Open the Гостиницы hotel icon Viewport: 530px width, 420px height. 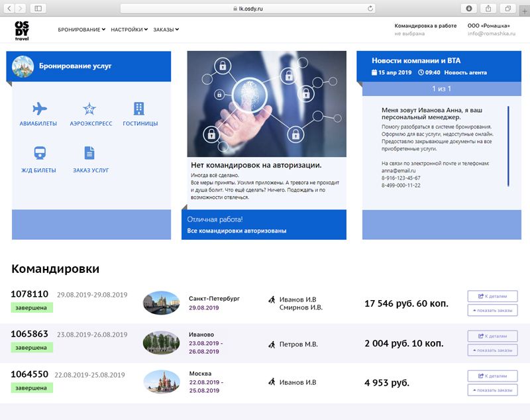[x=139, y=109]
